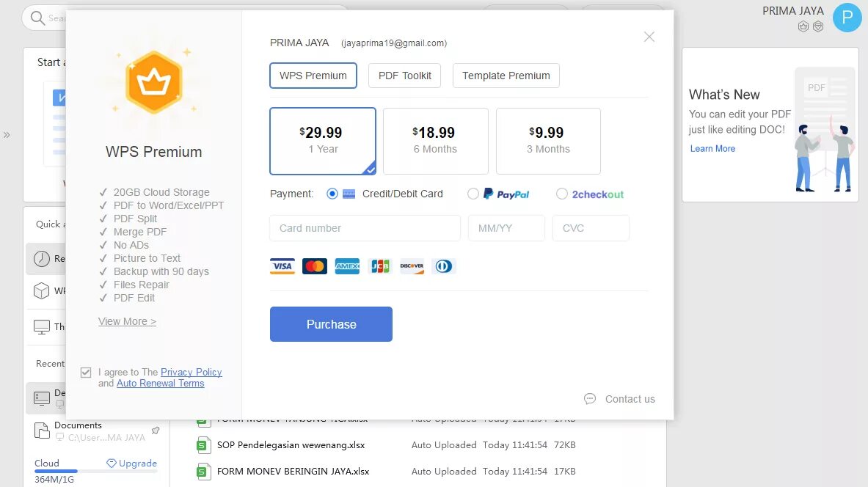868x487 pixels.
Task: Click the search magnifier icon
Action: pos(37,18)
